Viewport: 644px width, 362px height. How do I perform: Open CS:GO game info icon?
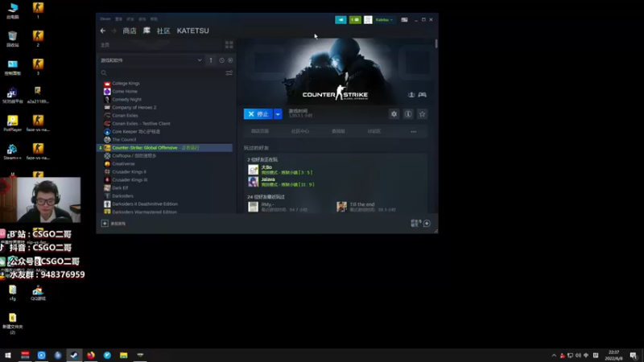tap(408, 114)
